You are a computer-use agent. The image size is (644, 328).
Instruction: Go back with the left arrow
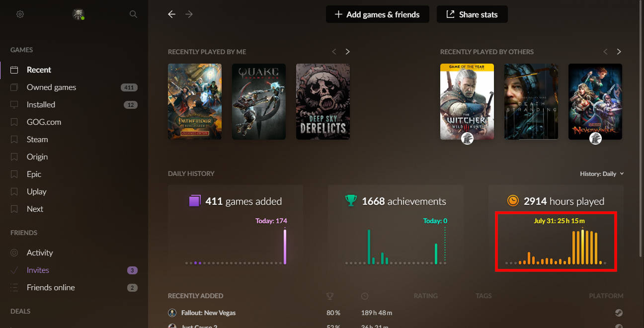172,14
